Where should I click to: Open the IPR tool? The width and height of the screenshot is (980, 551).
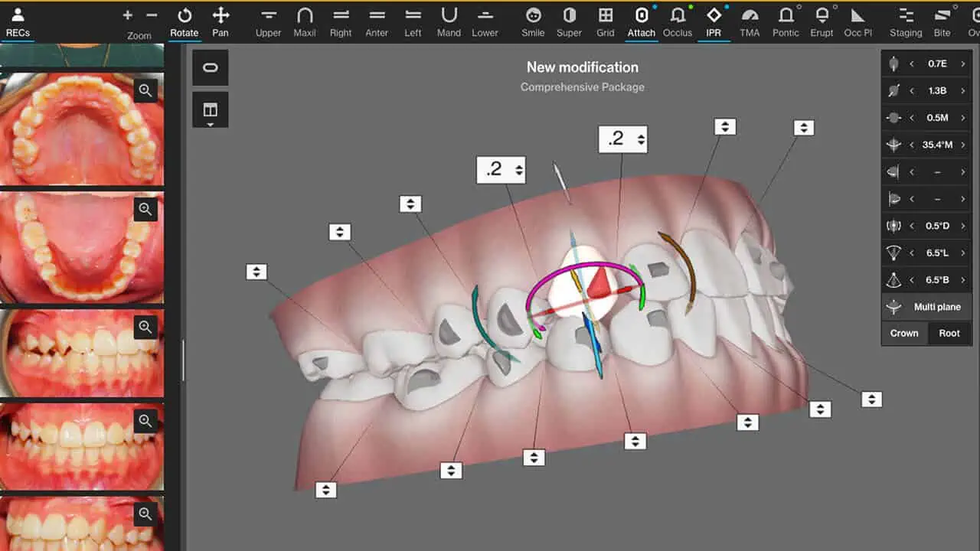(x=714, y=19)
